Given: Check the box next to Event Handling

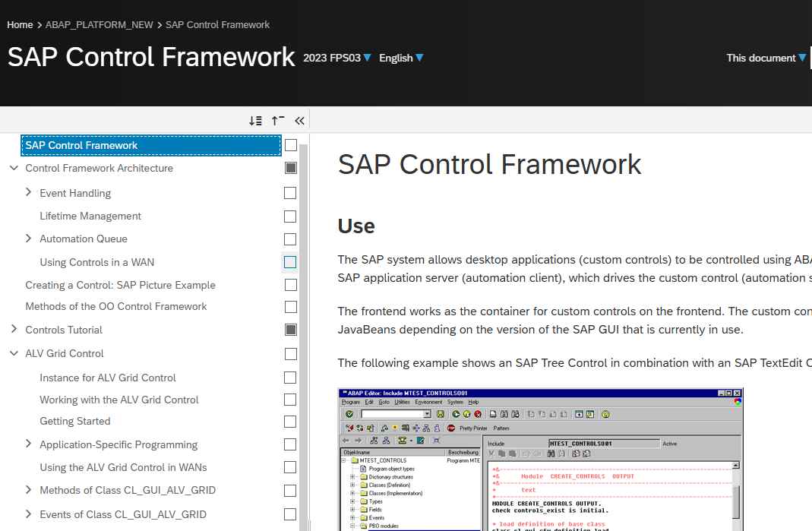Looking at the screenshot, I should [290, 193].
